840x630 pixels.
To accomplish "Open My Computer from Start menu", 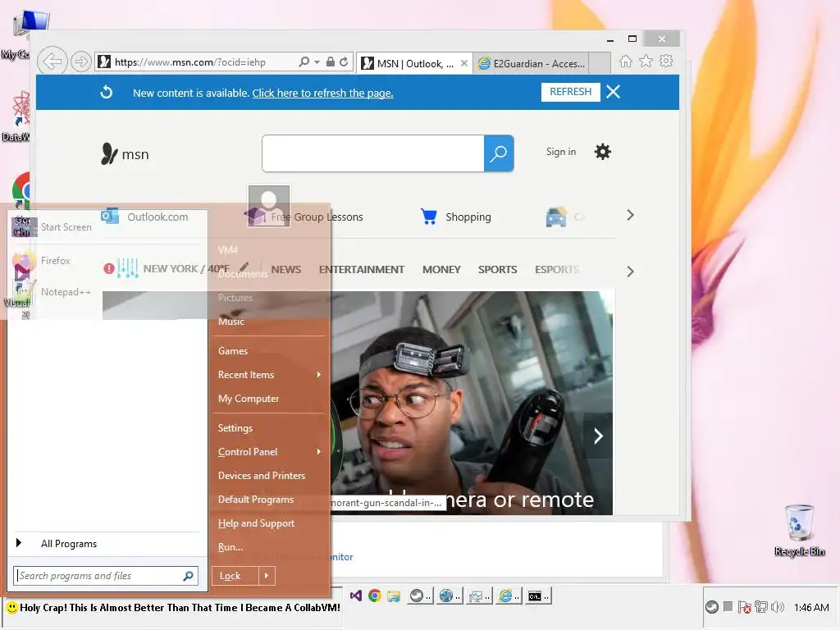I will (248, 399).
